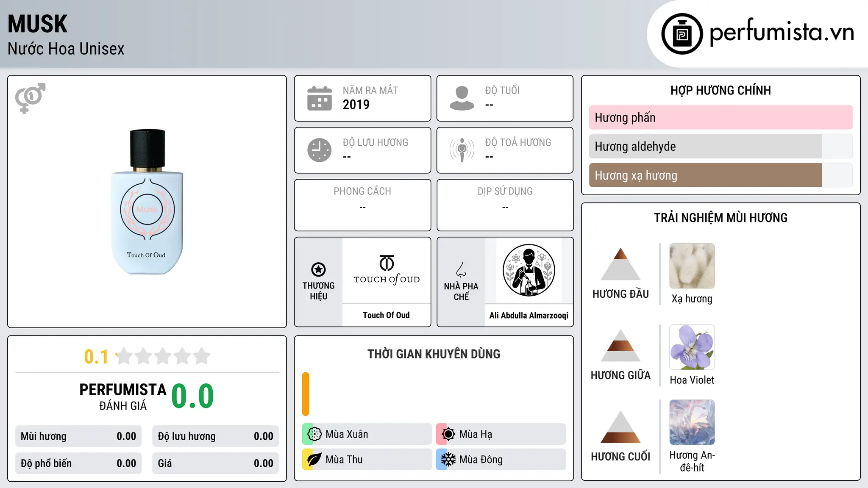This screenshot has height=488, width=868.
Task: Click the Độ phổ biến score row
Action: [78, 463]
